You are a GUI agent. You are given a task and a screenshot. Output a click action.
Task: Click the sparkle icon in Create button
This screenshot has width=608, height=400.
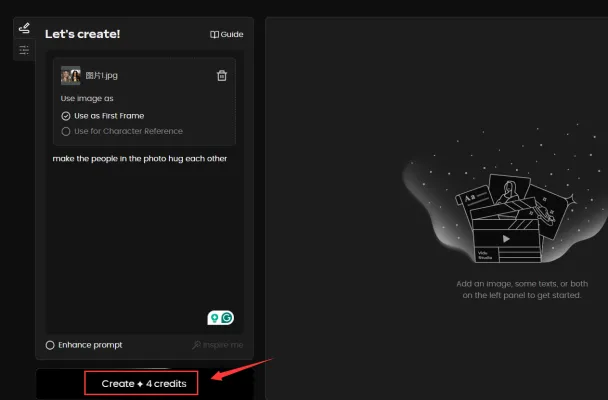click(x=142, y=384)
